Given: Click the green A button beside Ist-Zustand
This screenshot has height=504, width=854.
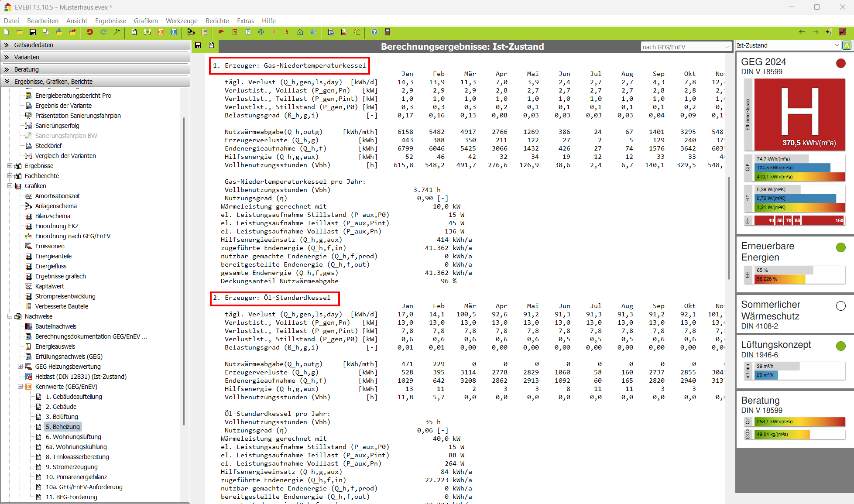Looking at the screenshot, I should [x=847, y=45].
